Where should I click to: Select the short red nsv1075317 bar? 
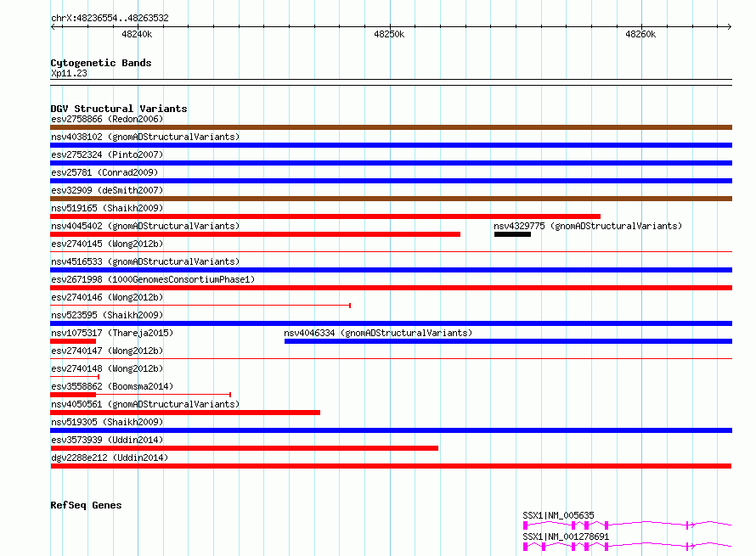(x=73, y=341)
